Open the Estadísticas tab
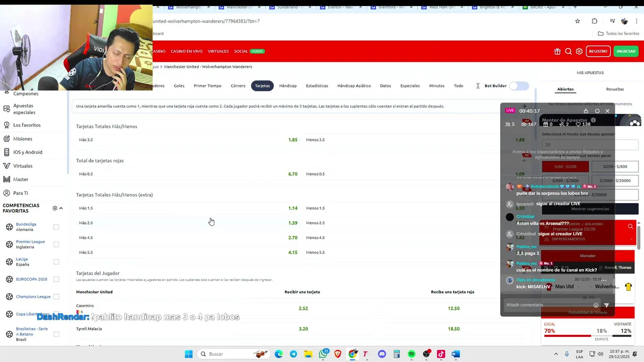Image resolution: width=644 pixels, height=362 pixels. tap(317, 86)
